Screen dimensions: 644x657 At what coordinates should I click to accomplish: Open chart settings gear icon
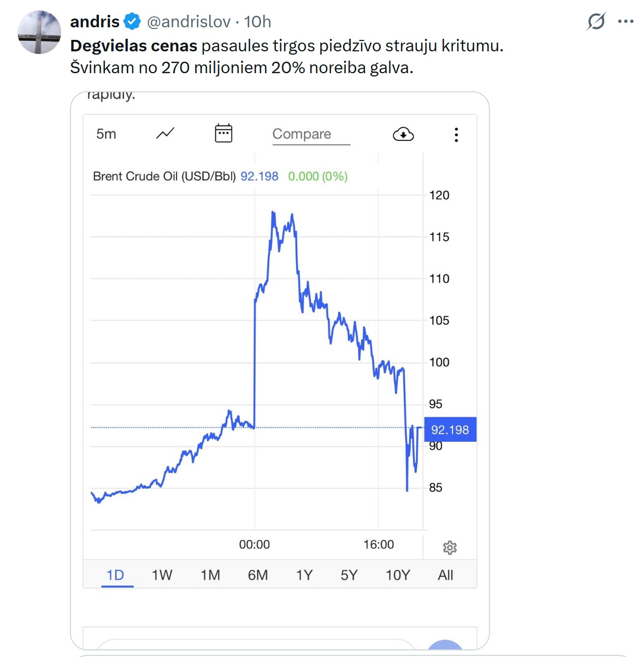450,547
